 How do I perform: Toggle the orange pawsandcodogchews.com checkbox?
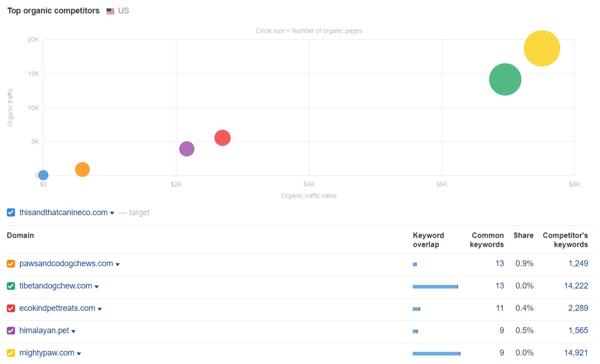(11, 264)
